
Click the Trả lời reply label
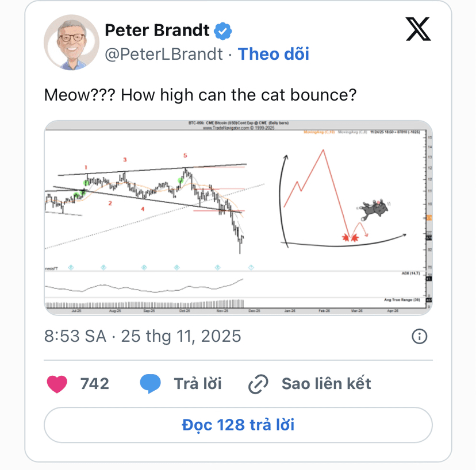tap(198, 384)
